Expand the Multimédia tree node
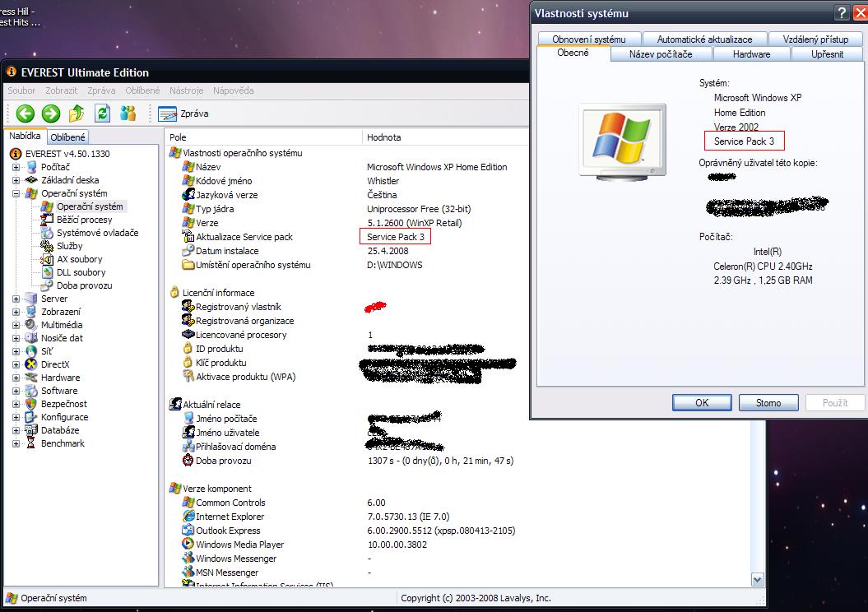868x612 pixels. [16, 326]
